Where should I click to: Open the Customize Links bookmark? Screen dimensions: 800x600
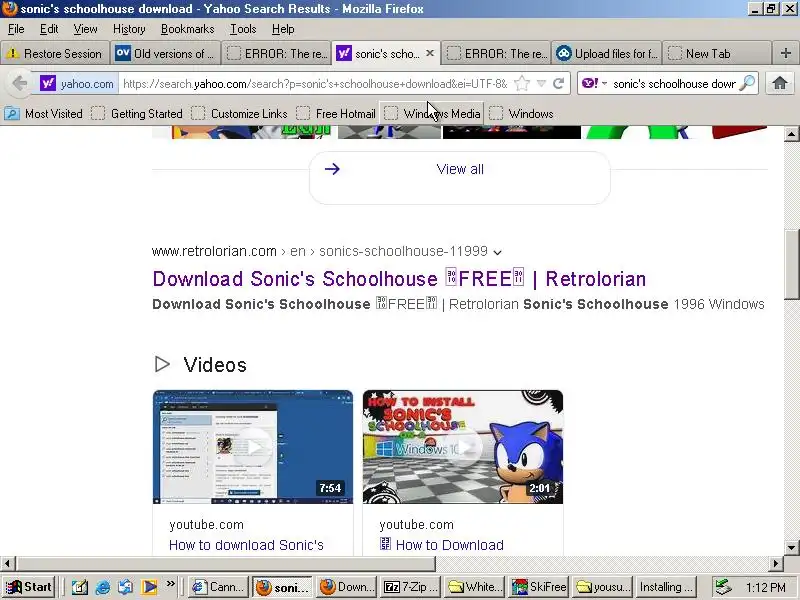click(x=239, y=113)
